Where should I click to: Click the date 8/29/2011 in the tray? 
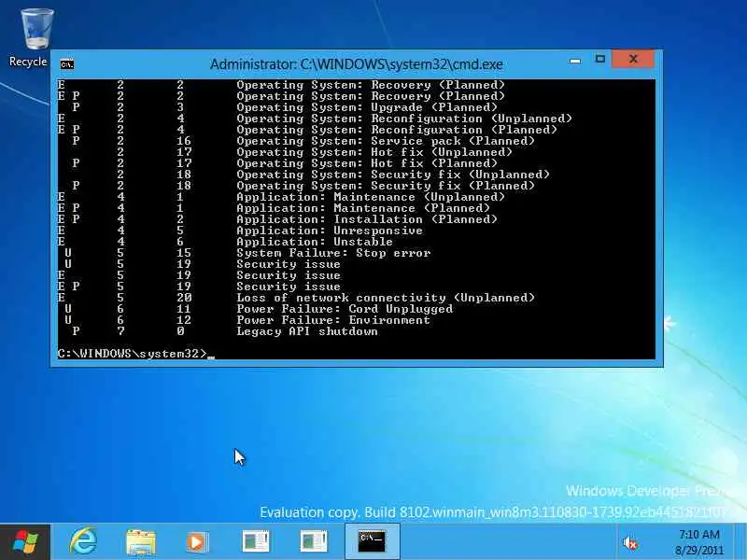point(698,550)
